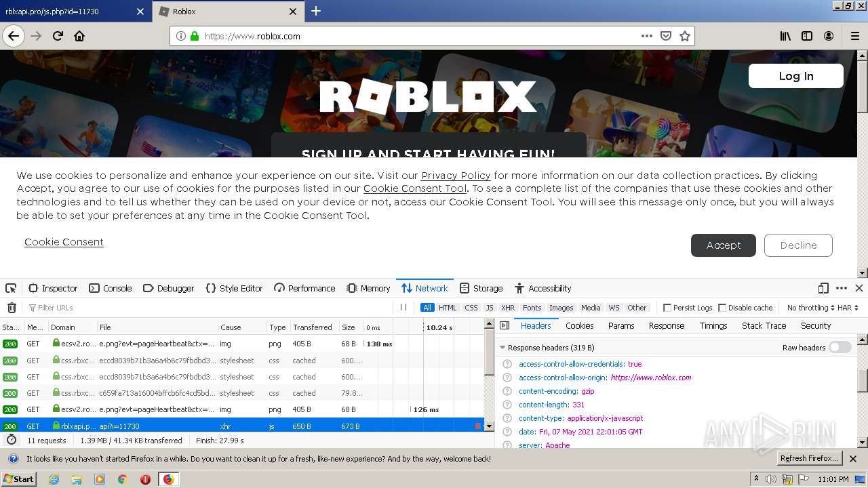Open help for content-encoding header
The width and height of the screenshot is (868, 488).
(507, 391)
